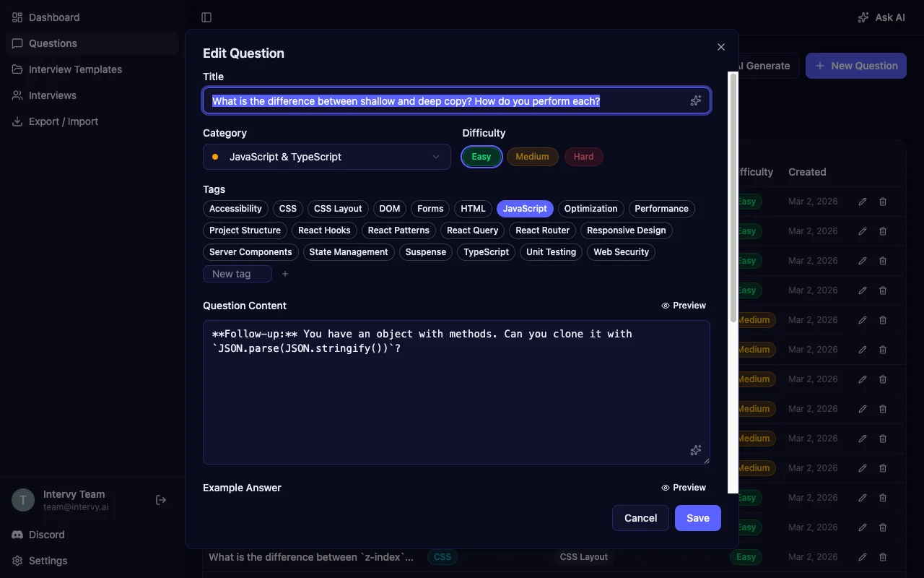Show Preview for the Example Answer

(x=683, y=487)
